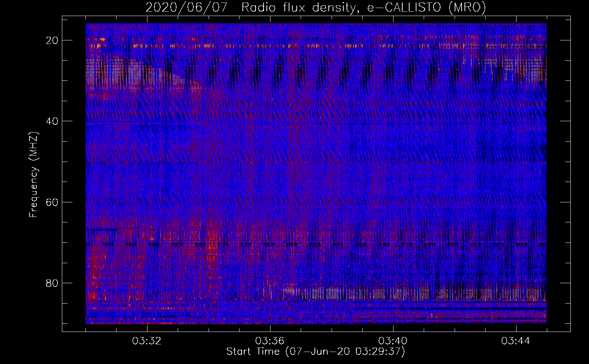Click the 03:36 time tick label

pyautogui.click(x=270, y=341)
